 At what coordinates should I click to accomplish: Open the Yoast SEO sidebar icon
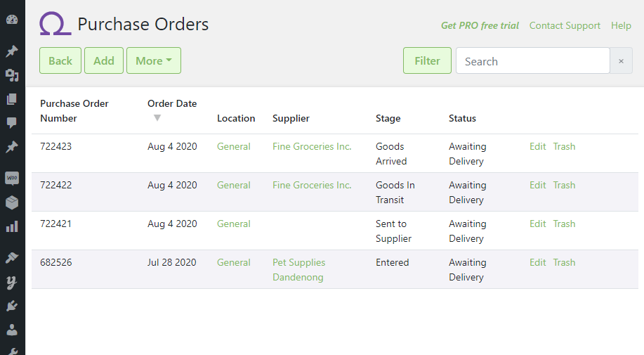(12, 283)
